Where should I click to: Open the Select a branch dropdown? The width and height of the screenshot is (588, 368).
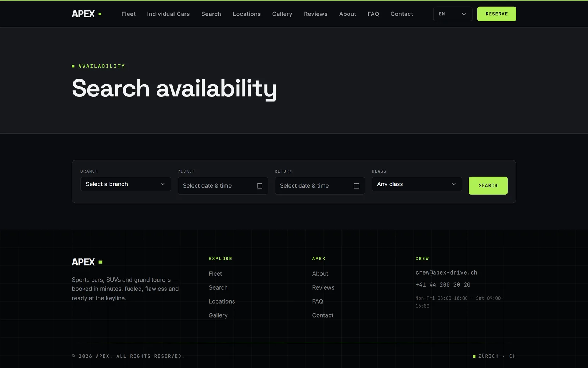[x=126, y=184]
